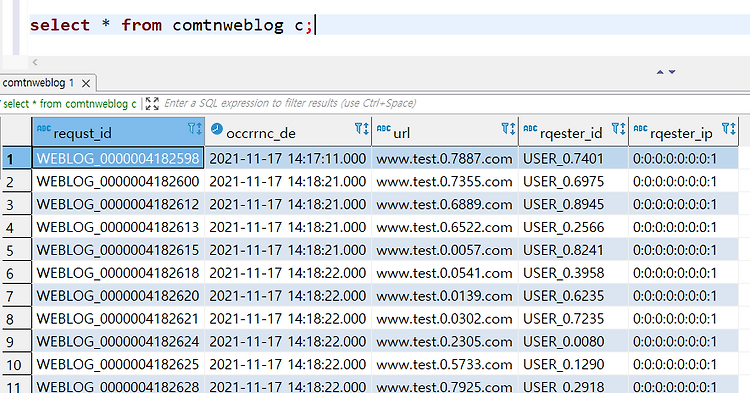Viewport: 750px width, 393px height.
Task: Click cell www.test.0.7887.com
Action: (445, 158)
